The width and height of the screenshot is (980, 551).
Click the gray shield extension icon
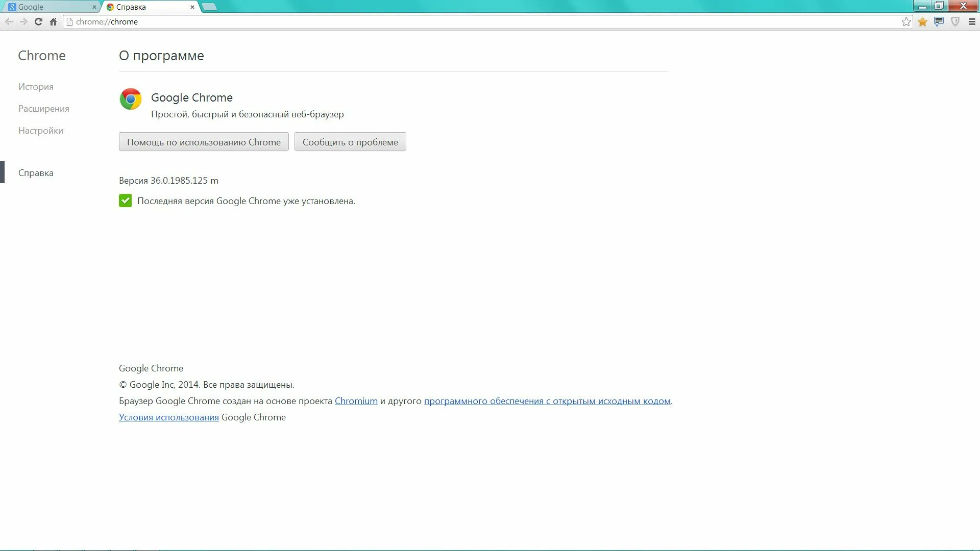click(x=955, y=21)
